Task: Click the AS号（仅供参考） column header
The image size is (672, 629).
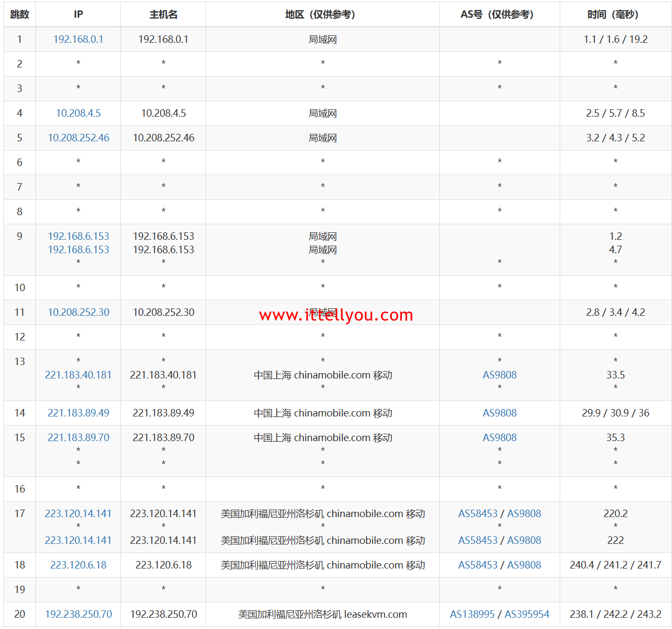Action: [x=500, y=14]
